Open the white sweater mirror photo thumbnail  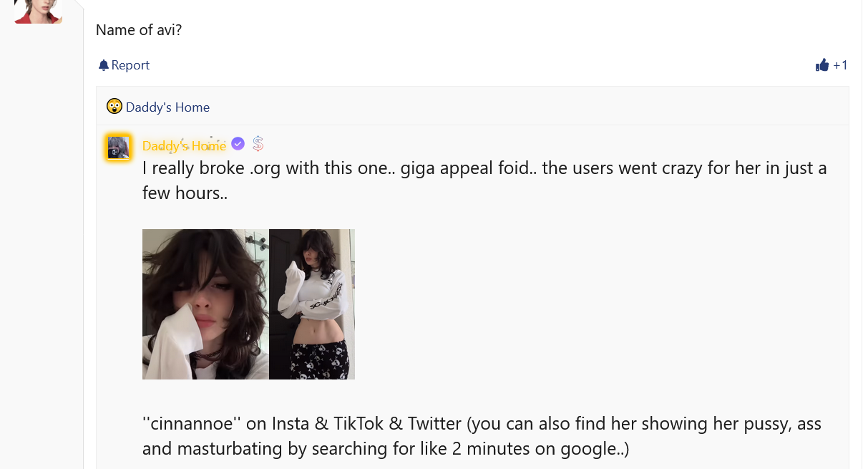312,304
